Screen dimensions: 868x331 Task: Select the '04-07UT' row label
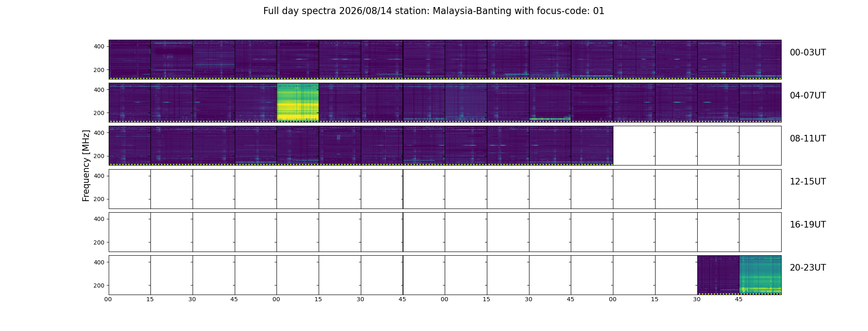click(808, 96)
